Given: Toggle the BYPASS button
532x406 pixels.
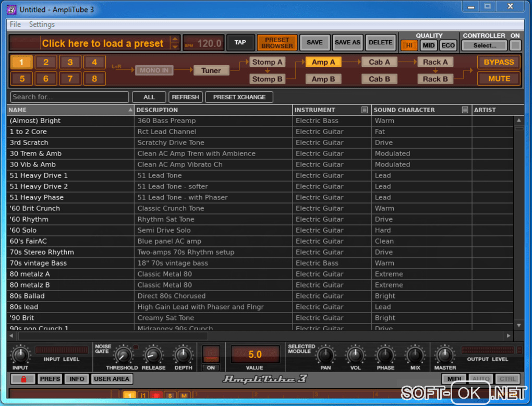Looking at the screenshot, I should (499, 62).
